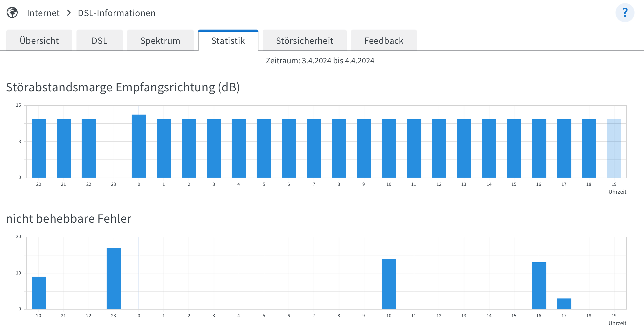Click the hour 18 bar in Störabstandsmarge chart
The height and width of the screenshot is (332, 644).
589,148
